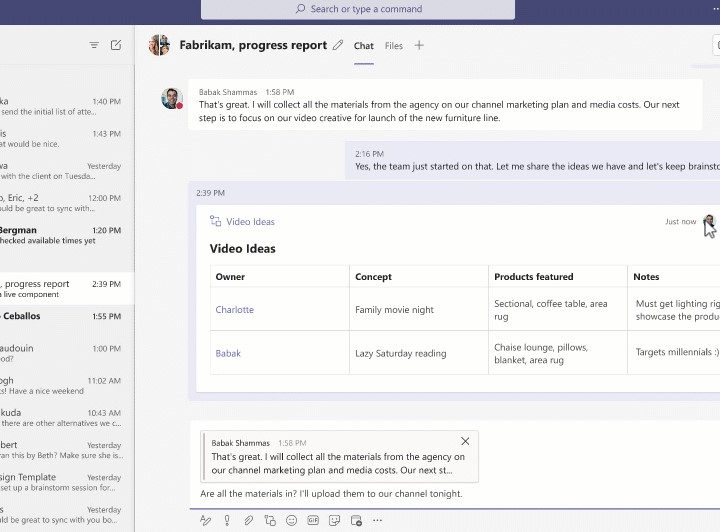Click Sectional, coffee table, area rug cell
Viewport: 720px width, 532px height.
coord(558,309)
